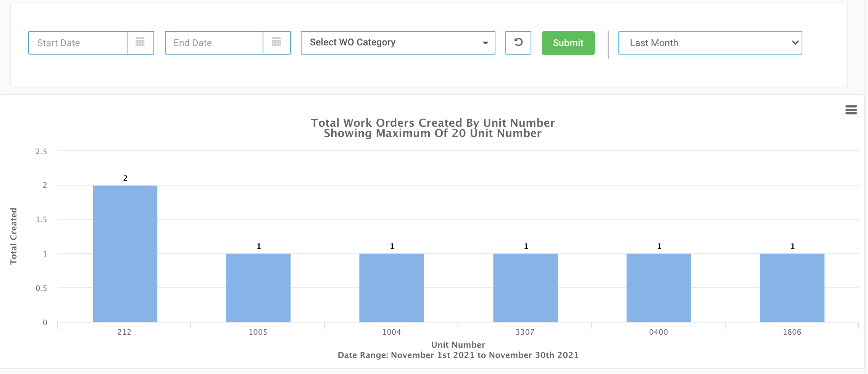Select the bar for unit 1806
Viewport: 868px width, 374px height.
pyautogui.click(x=792, y=287)
